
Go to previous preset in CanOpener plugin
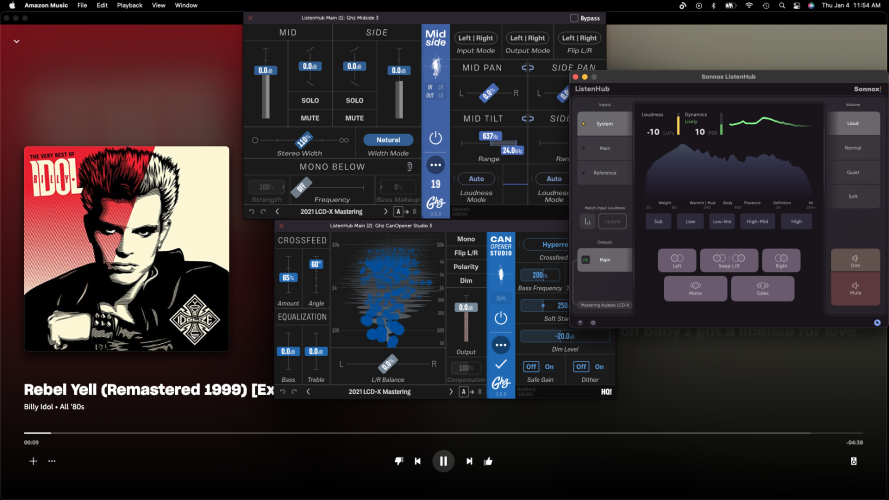[308, 392]
